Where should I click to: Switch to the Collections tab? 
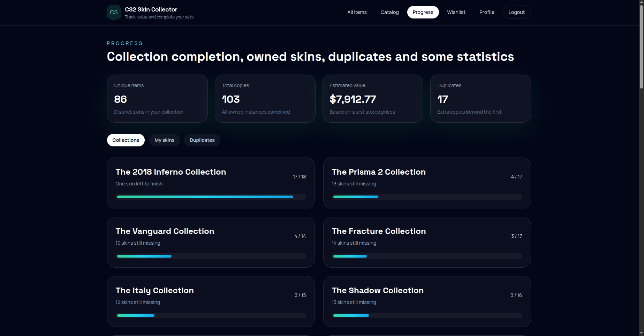coord(126,140)
